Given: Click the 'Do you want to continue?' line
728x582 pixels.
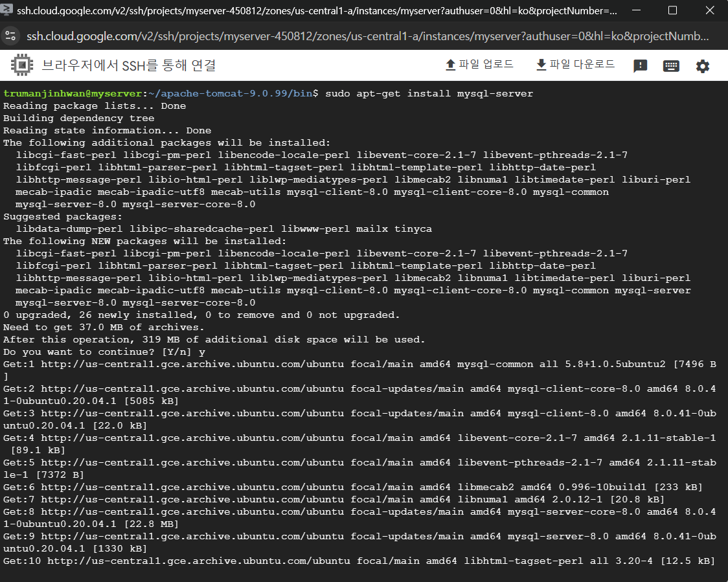Looking at the screenshot, I should [x=104, y=352].
